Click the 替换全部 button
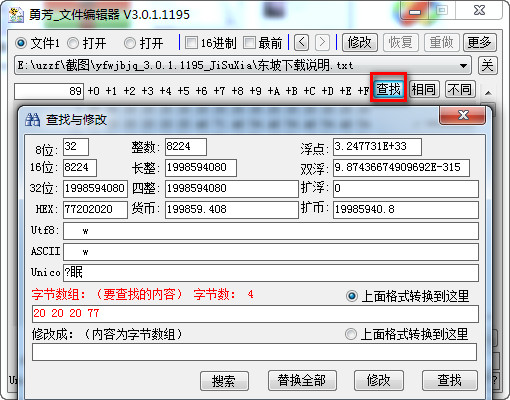Viewport: 510px width, 400px height. [302, 380]
